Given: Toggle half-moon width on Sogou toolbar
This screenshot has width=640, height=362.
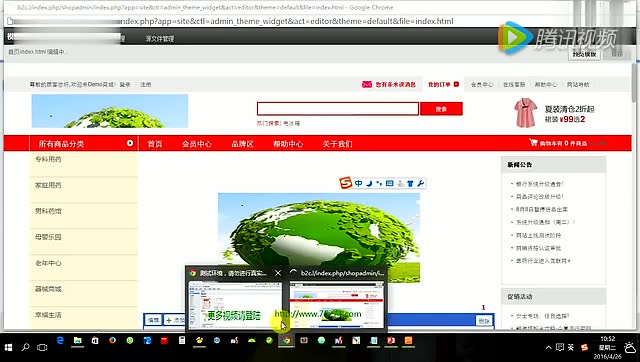Looking at the screenshot, I should (369, 183).
